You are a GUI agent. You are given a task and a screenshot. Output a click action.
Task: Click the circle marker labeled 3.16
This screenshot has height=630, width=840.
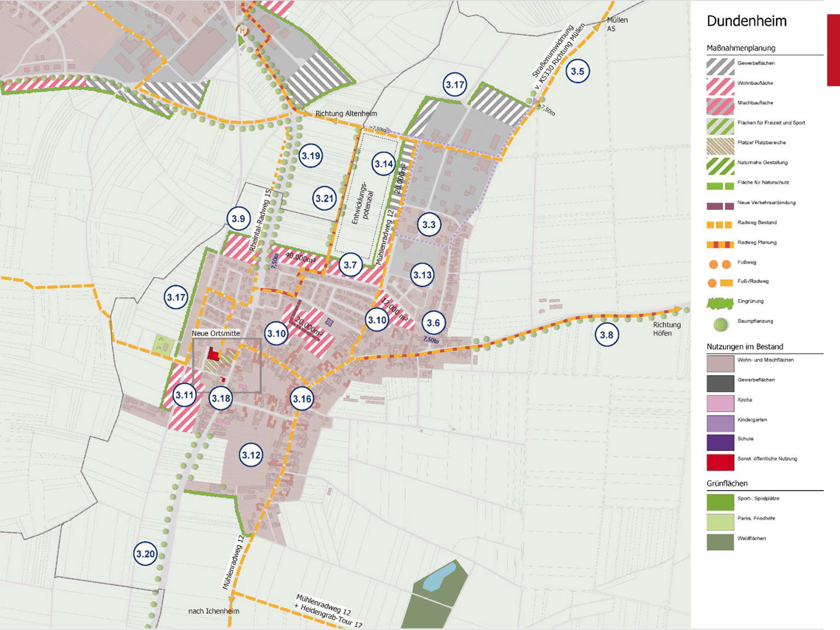pyautogui.click(x=302, y=399)
